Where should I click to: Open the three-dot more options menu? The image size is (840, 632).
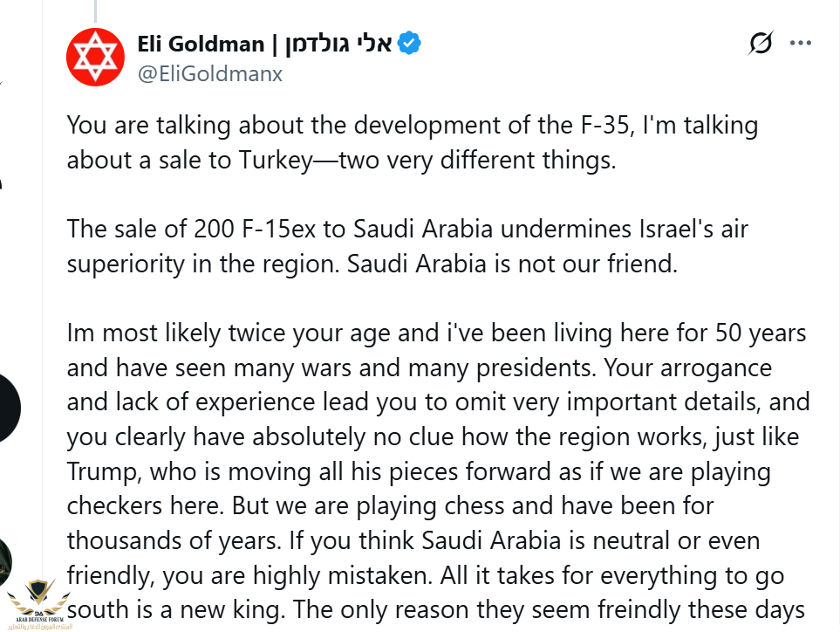[801, 43]
